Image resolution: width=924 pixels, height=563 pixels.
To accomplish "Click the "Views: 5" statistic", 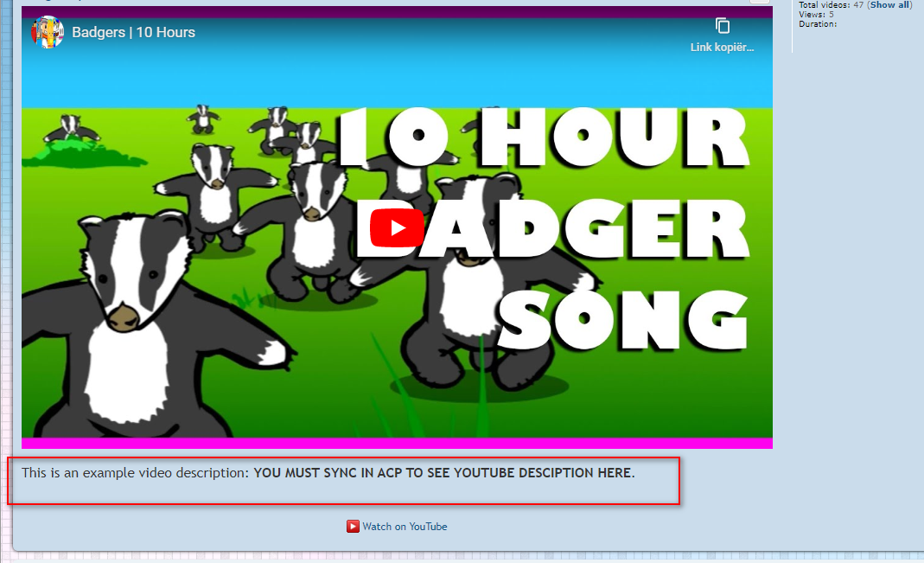I will pos(816,15).
